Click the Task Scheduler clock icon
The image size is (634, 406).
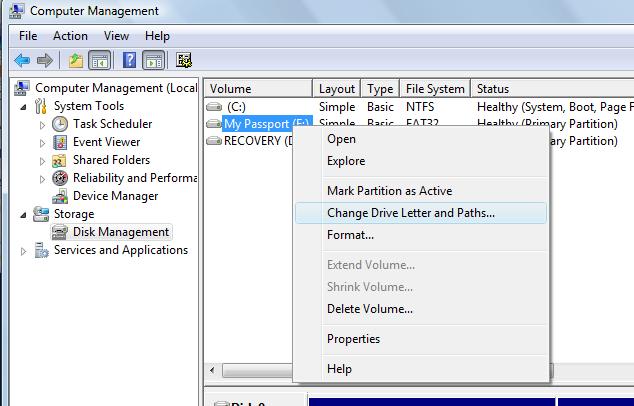[x=60, y=124]
